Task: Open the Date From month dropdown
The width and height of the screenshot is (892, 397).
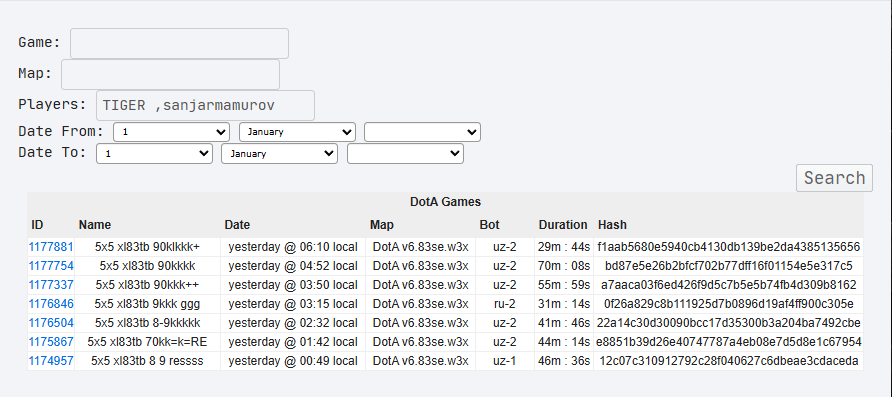Action: coord(298,132)
